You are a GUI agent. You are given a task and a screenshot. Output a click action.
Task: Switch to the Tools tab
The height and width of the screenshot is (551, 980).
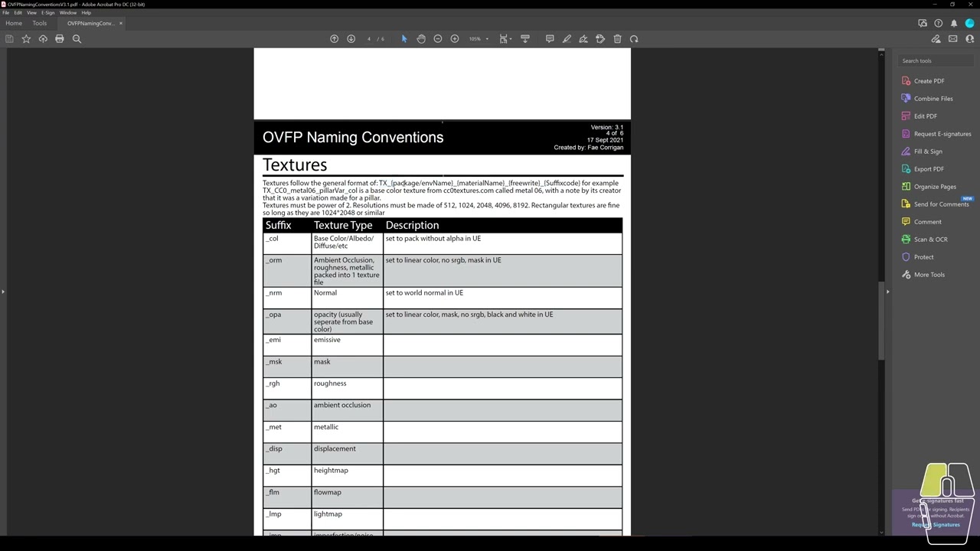click(39, 23)
